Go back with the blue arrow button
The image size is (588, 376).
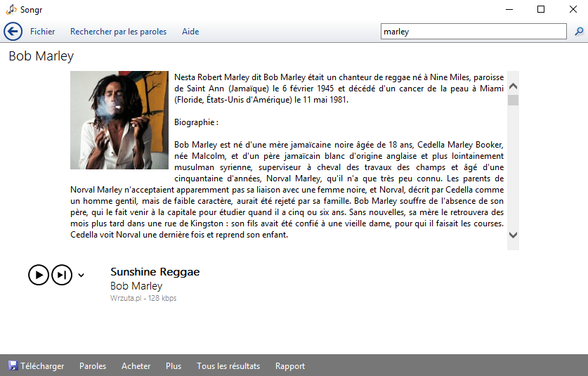click(x=13, y=32)
